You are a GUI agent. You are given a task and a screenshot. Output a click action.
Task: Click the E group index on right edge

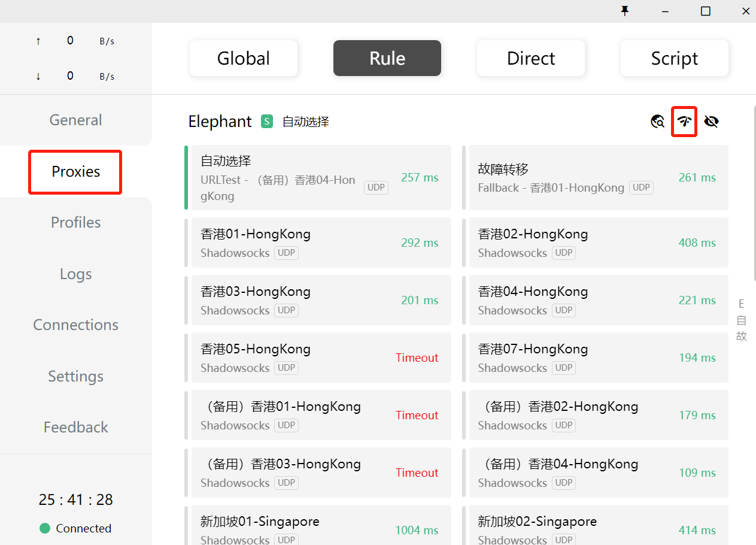(741, 304)
